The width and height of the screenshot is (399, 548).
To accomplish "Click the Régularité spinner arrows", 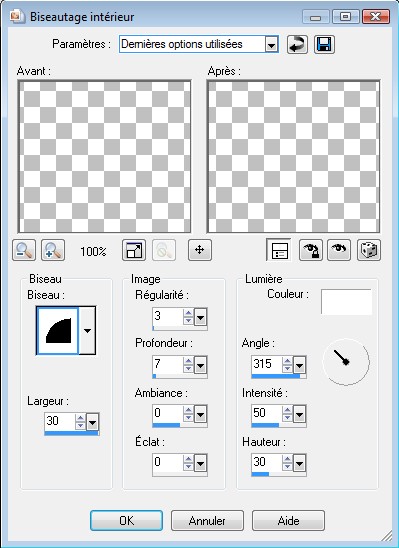I will tap(188, 317).
